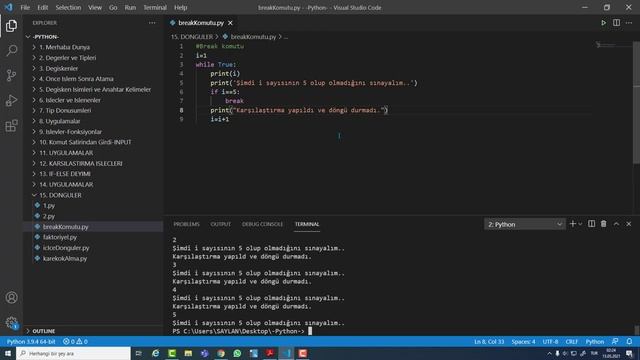The width and height of the screenshot is (640, 360).
Task: Create a new terminal with plus icon
Action: point(572,224)
